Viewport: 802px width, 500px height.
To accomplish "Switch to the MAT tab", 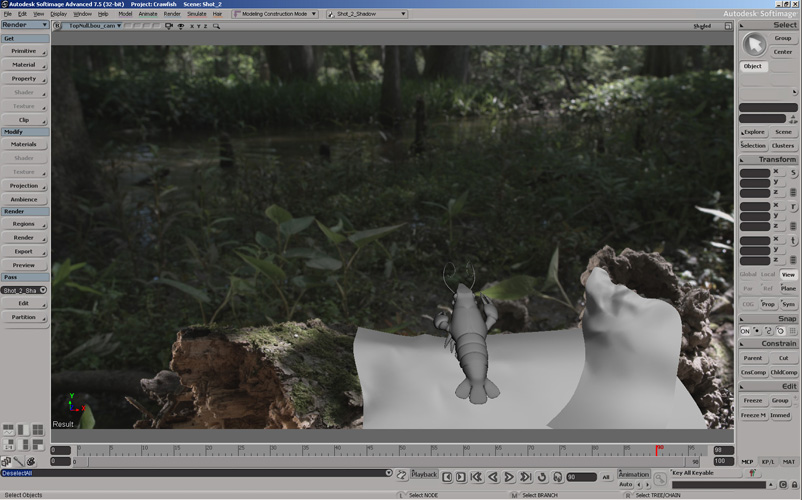I will point(788,462).
